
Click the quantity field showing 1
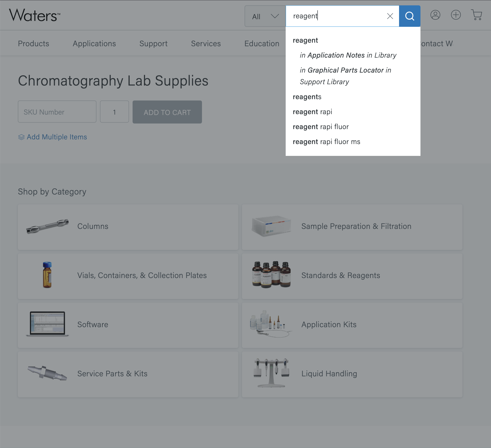click(x=114, y=112)
